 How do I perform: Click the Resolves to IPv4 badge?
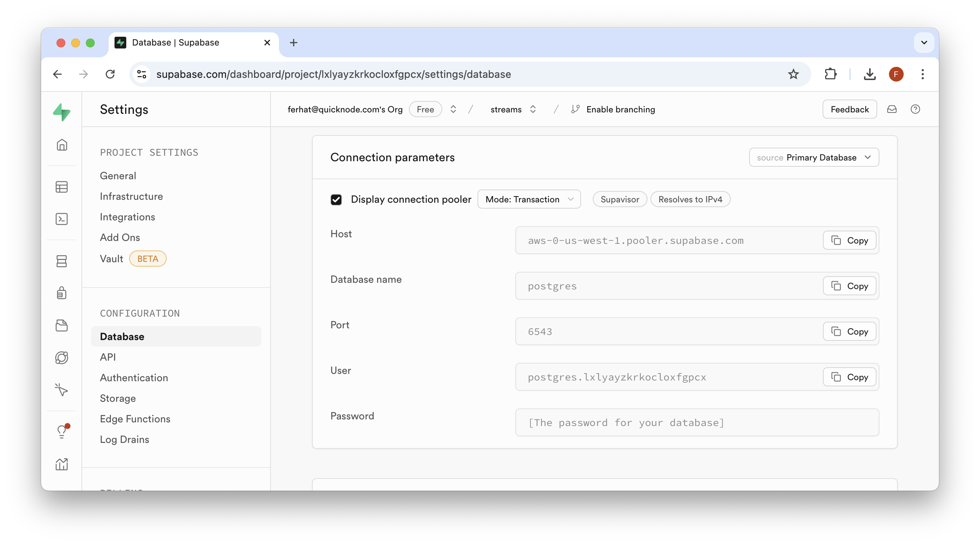point(690,199)
